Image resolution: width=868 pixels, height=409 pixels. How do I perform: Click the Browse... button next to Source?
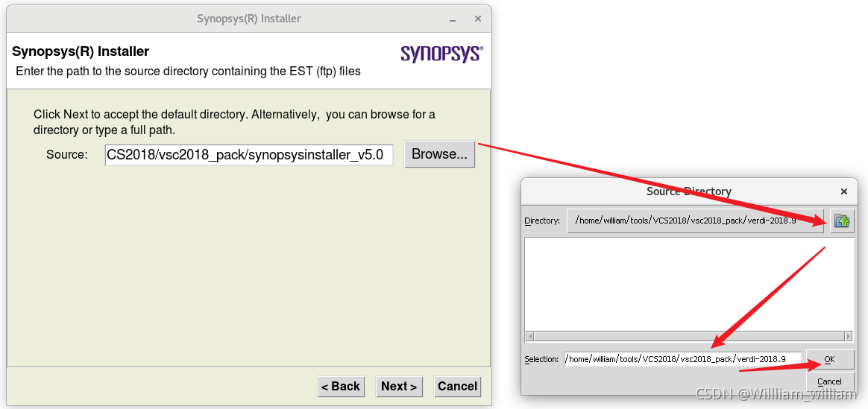pos(439,154)
